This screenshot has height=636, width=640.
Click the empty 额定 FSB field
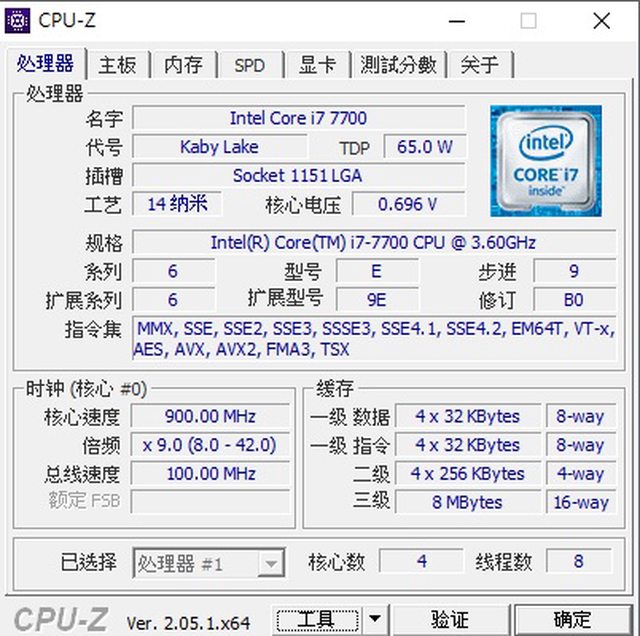click(210, 502)
